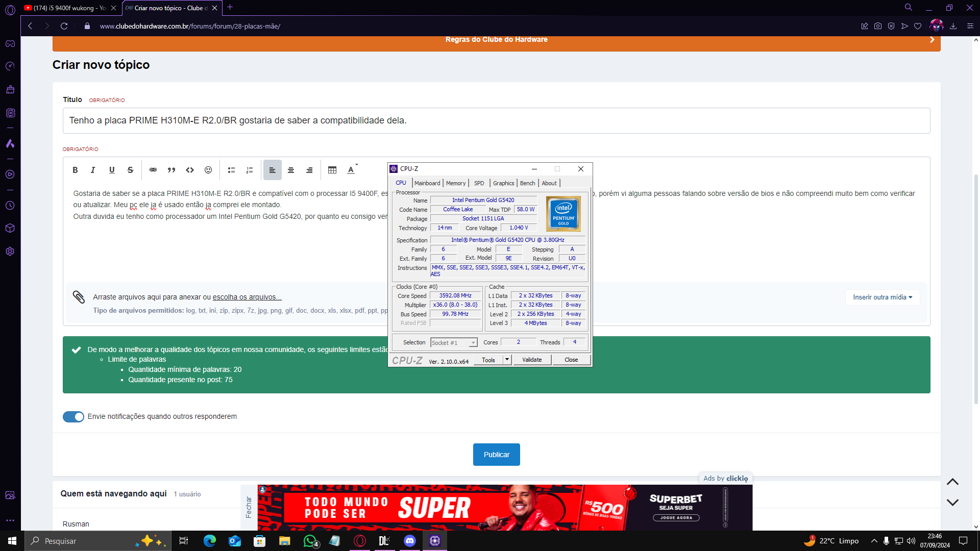
Task: Click the CPU-Z Tools button
Action: (488, 360)
